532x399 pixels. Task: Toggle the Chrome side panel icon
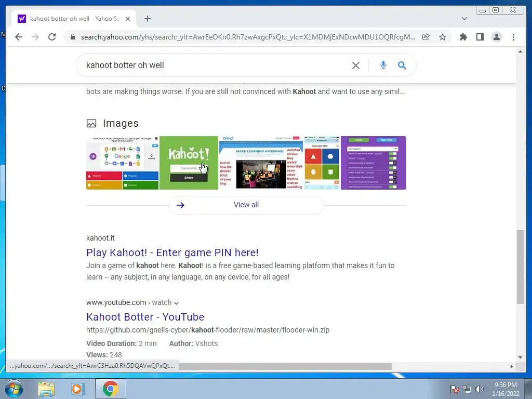click(x=480, y=37)
